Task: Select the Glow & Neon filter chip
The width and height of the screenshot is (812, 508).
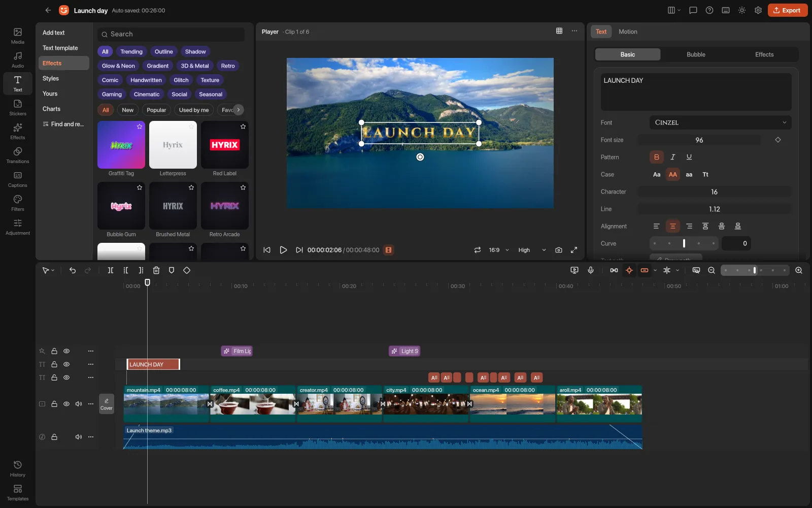Action: 118,66
